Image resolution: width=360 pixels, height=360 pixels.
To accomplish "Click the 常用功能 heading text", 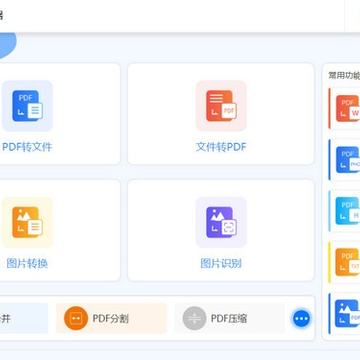I will (344, 76).
